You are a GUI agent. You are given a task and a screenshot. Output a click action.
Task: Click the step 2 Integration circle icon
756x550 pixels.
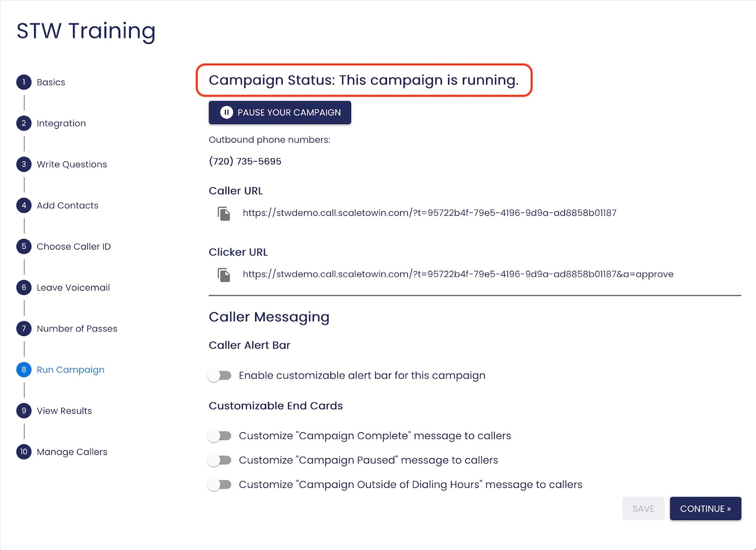point(24,123)
